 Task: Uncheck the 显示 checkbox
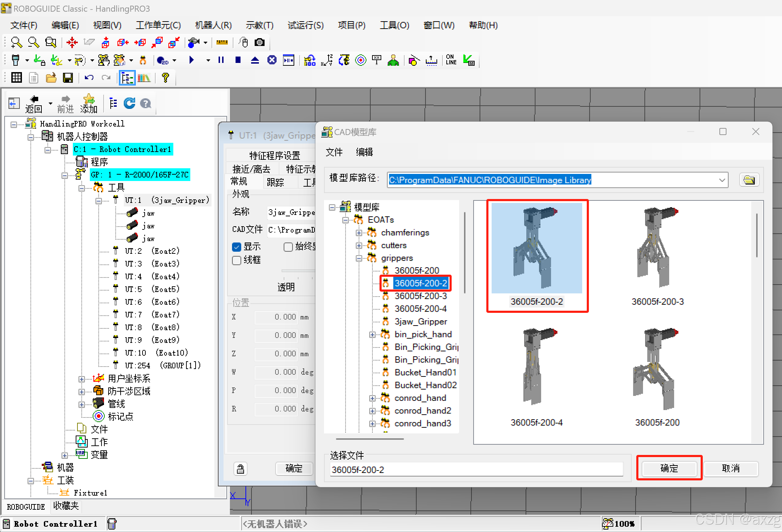(x=237, y=247)
